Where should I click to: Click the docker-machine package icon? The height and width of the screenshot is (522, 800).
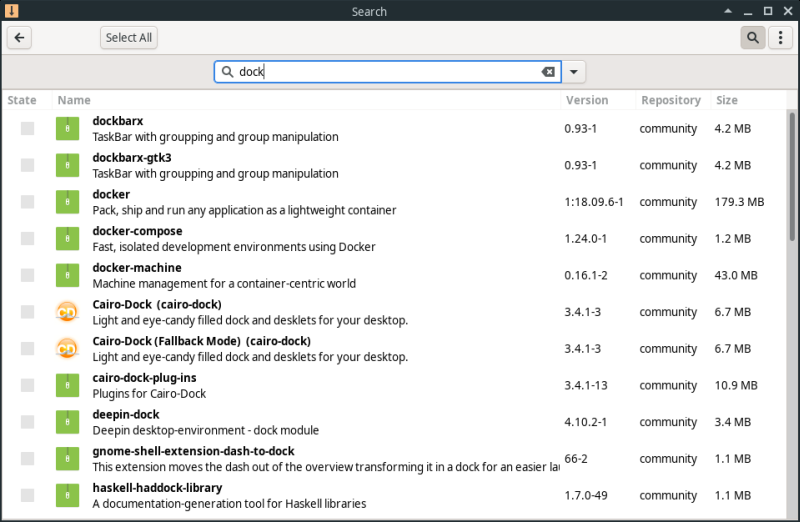67,276
